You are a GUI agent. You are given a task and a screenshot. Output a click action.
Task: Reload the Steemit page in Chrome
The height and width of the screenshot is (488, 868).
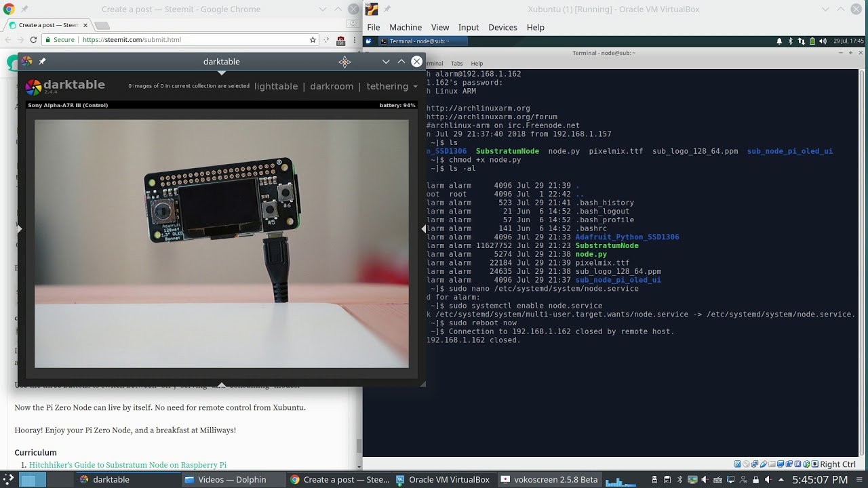[x=33, y=40]
